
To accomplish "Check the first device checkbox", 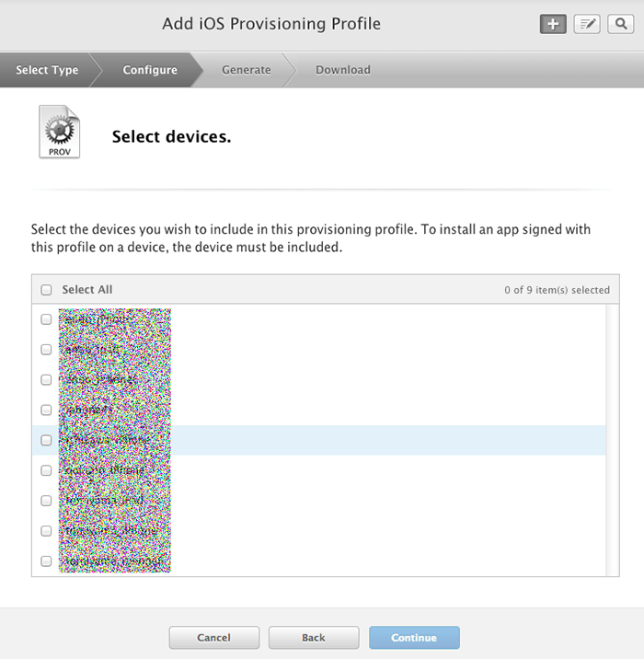I will [47, 319].
